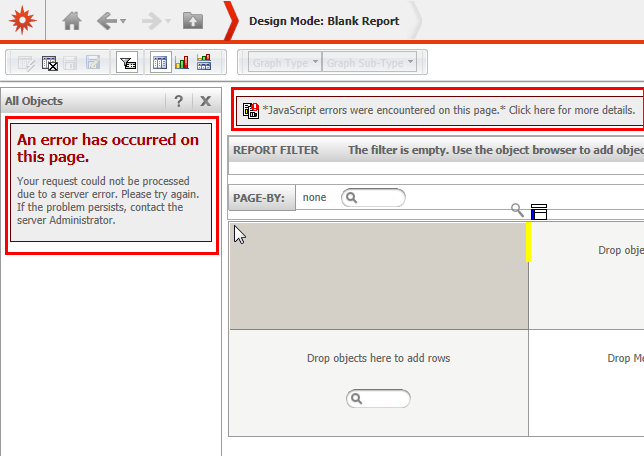Viewport: 644px width, 456px height.
Task: Open help for All Objects panel
Action: point(179,101)
